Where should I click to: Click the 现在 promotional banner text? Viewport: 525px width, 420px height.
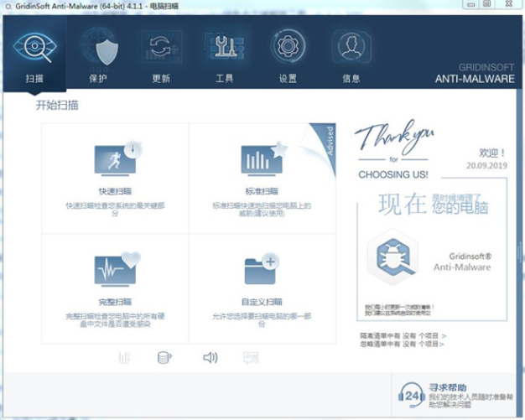click(402, 204)
